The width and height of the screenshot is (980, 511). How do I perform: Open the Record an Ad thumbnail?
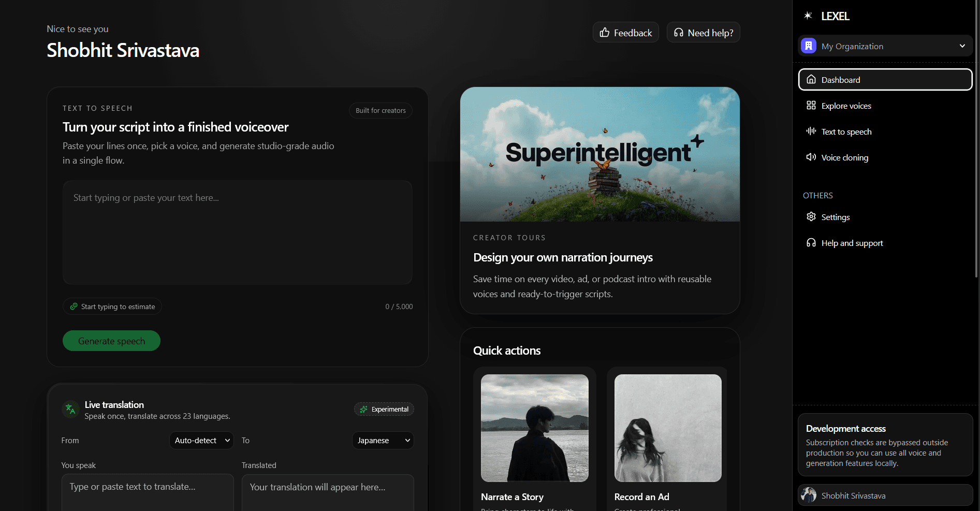668,428
